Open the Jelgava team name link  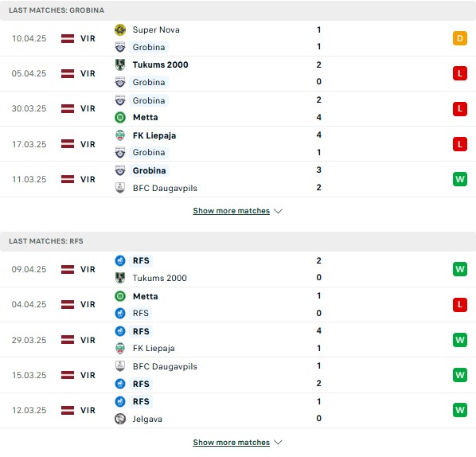click(147, 419)
